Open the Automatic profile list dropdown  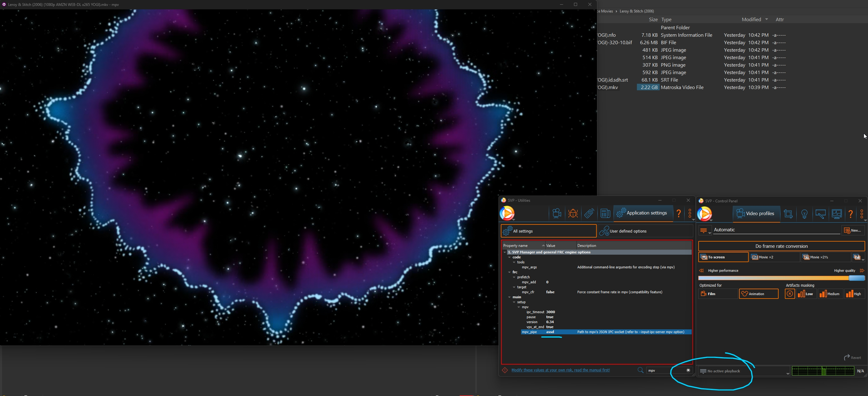tap(704, 231)
